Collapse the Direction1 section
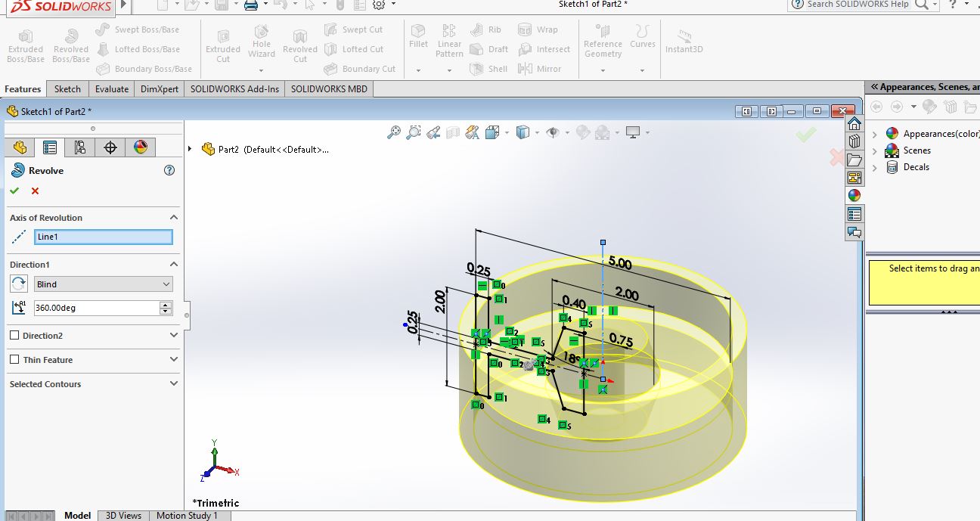The image size is (980, 521). click(174, 264)
